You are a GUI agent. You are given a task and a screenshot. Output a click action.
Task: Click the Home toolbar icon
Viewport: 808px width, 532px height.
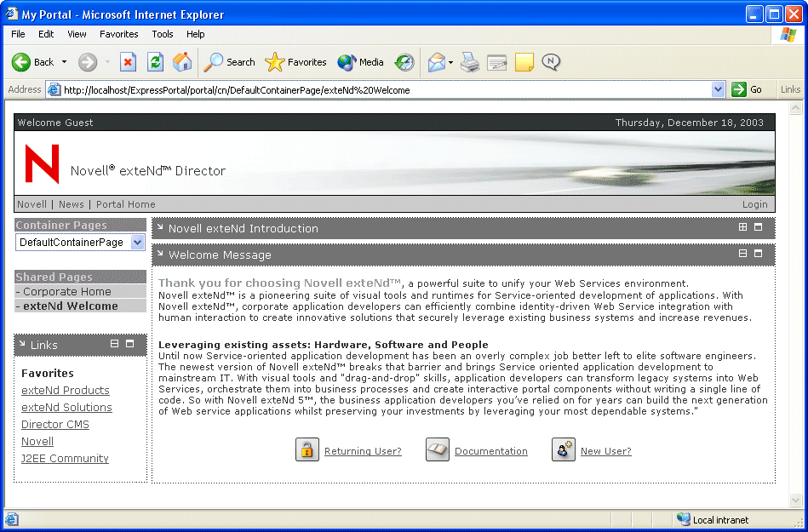click(x=180, y=62)
